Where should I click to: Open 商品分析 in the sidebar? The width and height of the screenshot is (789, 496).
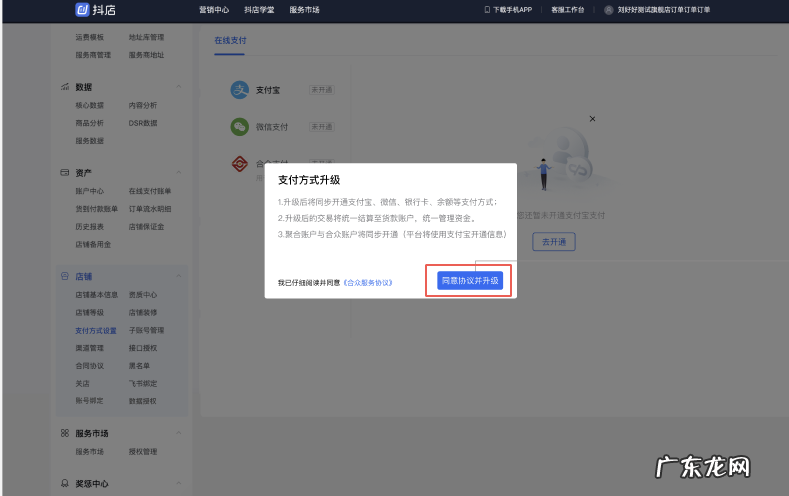pos(90,123)
